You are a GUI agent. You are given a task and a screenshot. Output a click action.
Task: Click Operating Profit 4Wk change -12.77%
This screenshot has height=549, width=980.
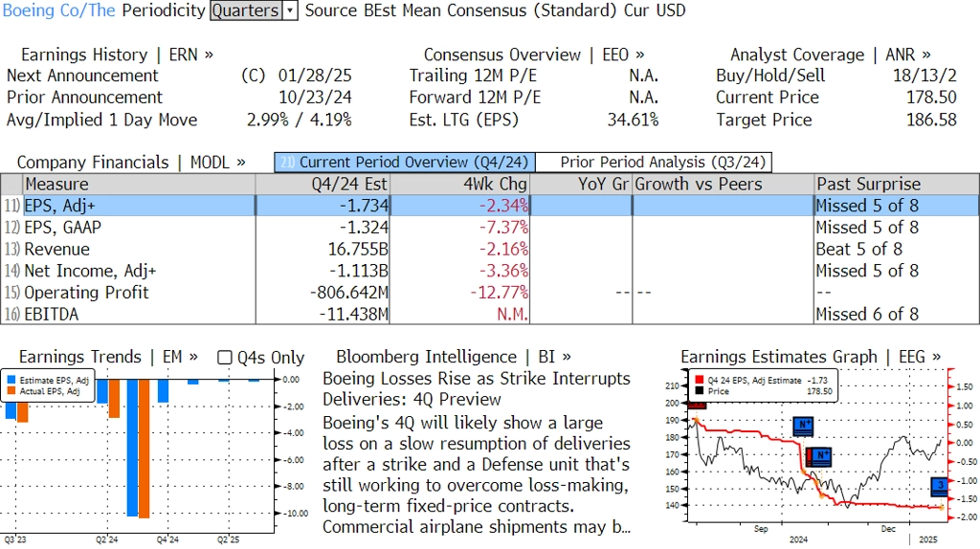tap(500, 293)
